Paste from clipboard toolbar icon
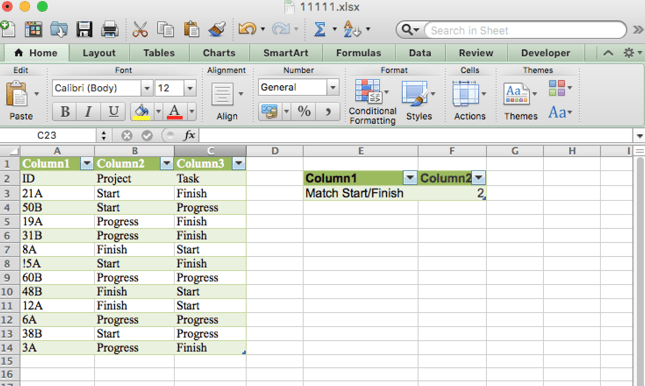The image size is (645, 386). (x=191, y=29)
